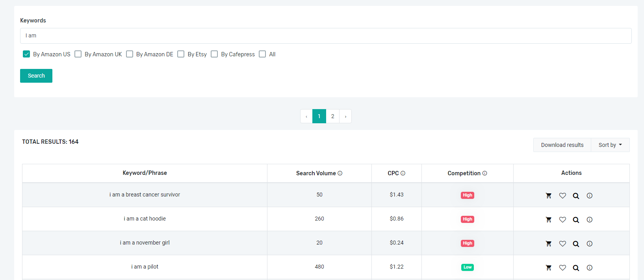This screenshot has height=280, width=644.
Task: Enable the By Etsy checkbox
Action: click(181, 54)
